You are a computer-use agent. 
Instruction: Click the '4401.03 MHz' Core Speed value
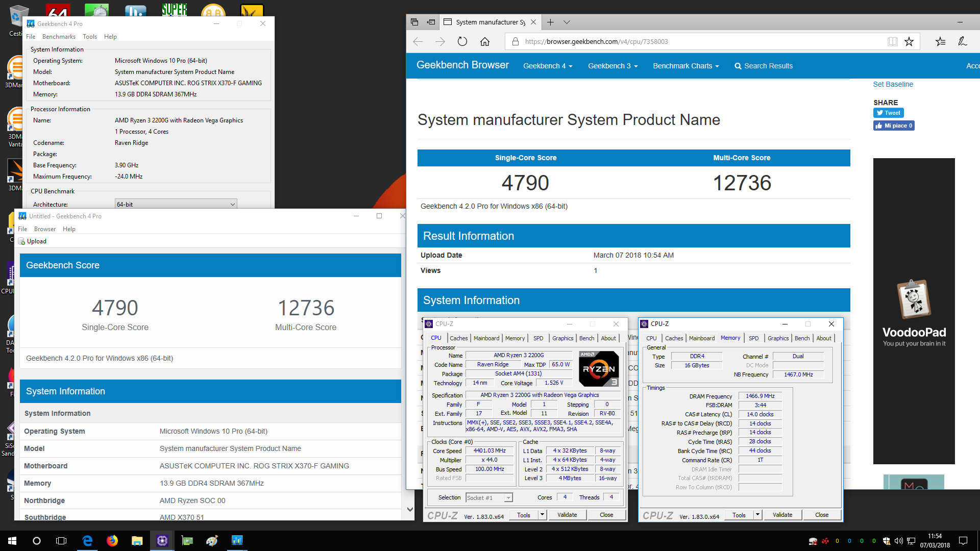tap(489, 451)
